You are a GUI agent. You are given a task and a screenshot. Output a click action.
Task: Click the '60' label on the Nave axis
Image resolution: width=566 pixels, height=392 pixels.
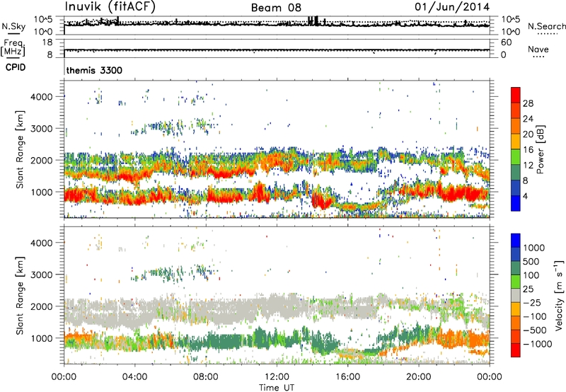pos(506,42)
